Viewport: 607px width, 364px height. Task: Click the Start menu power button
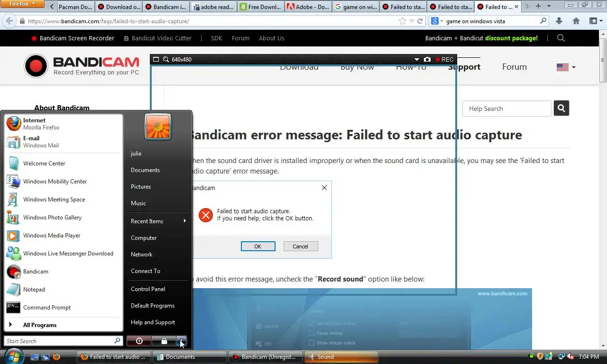click(139, 341)
